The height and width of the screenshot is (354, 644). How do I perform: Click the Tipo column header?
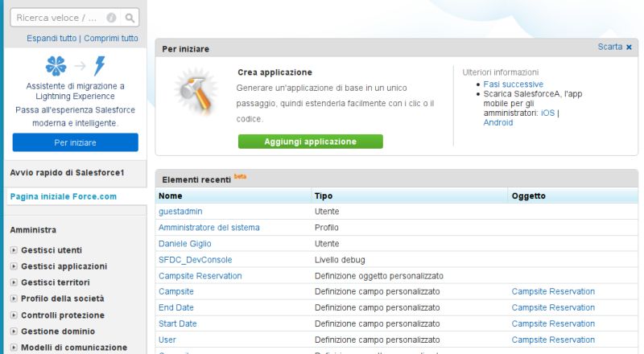click(x=324, y=196)
